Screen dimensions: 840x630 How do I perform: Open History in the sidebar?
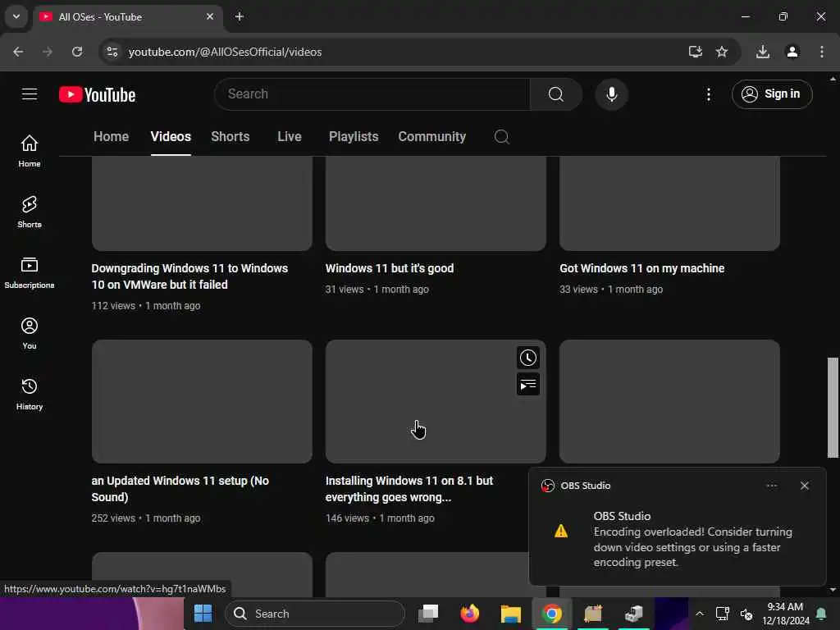[x=30, y=394]
